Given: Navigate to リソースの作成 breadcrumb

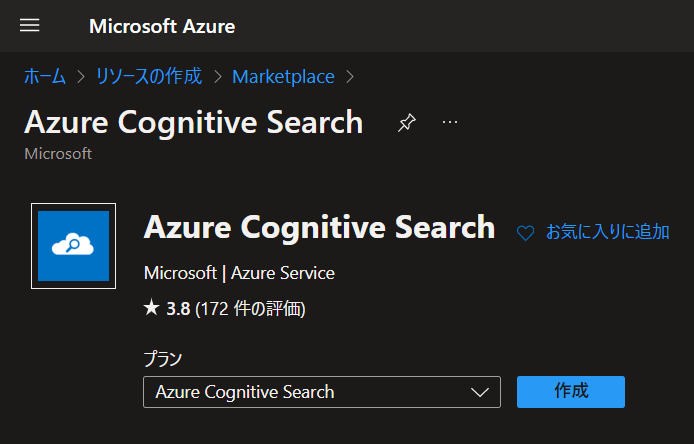Looking at the screenshot, I should click(x=149, y=77).
